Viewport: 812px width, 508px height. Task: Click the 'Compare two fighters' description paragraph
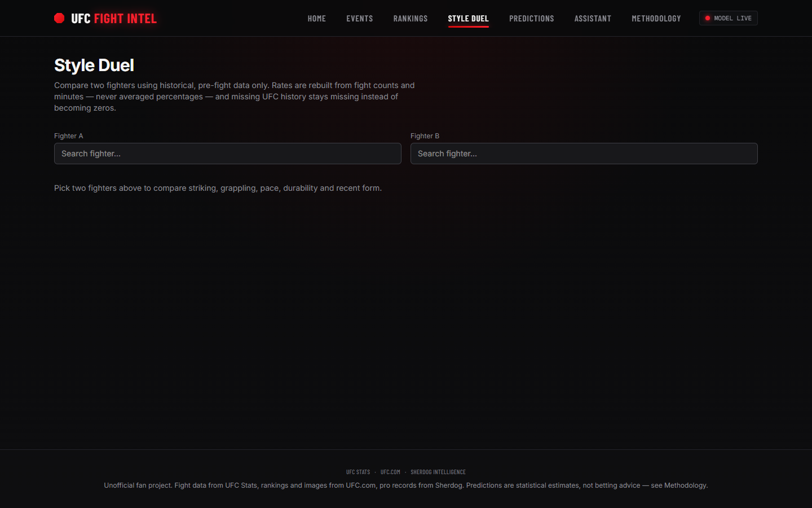tap(235, 97)
